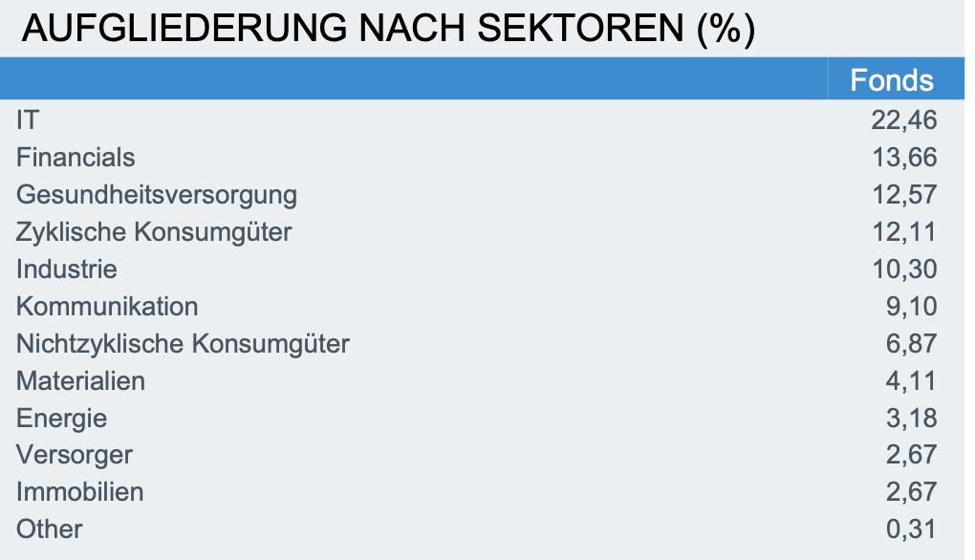The image size is (975, 560).
Task: Select the 0,31 Other value
Action: click(911, 528)
